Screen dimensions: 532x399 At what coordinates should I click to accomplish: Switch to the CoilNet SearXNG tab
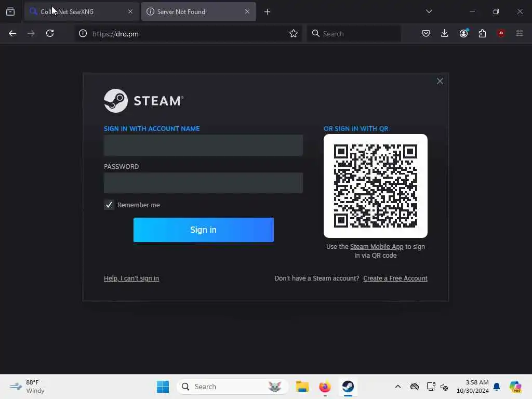pos(82,11)
